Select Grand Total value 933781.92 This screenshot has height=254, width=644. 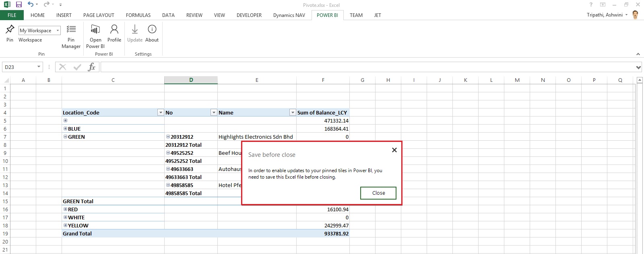point(323,233)
